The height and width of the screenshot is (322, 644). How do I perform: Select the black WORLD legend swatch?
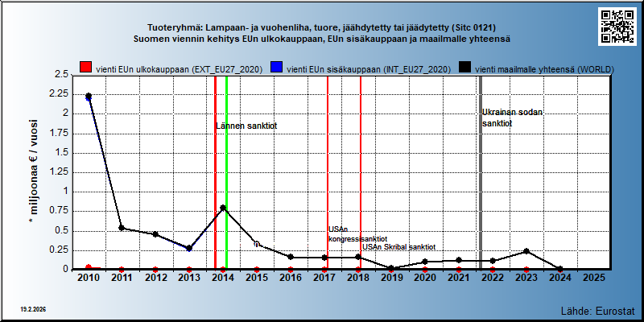click(x=466, y=68)
